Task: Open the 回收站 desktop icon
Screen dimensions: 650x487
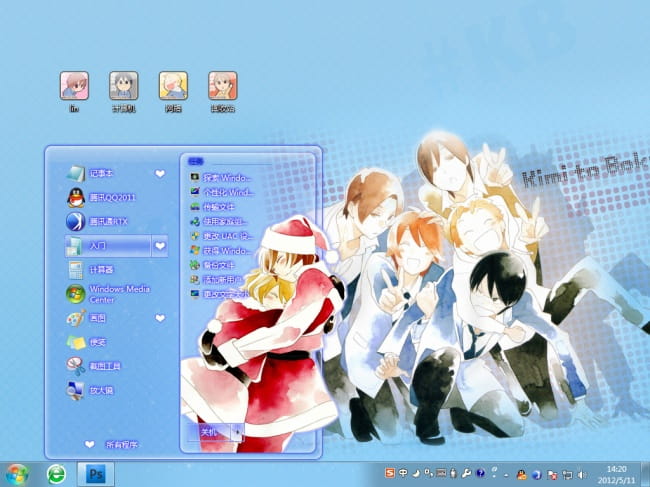Action: click(222, 86)
